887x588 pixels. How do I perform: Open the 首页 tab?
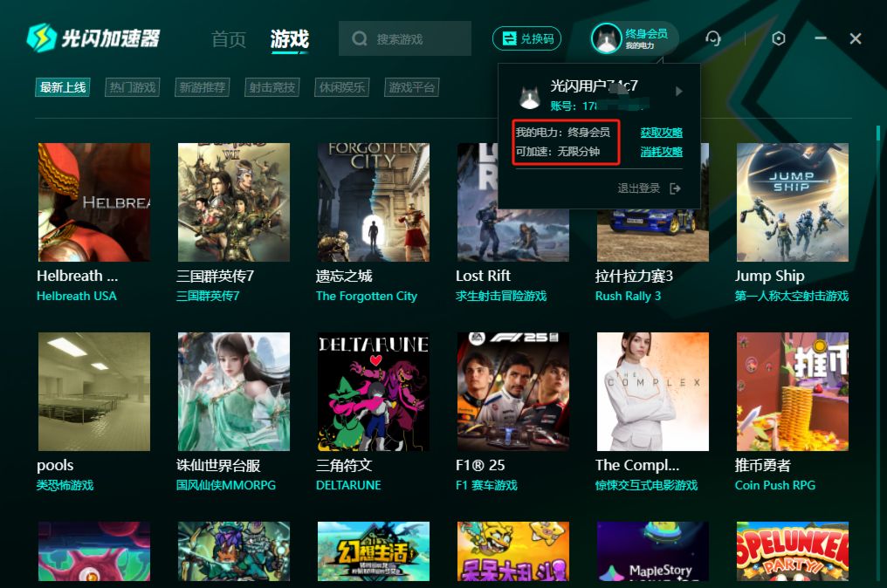[x=229, y=39]
